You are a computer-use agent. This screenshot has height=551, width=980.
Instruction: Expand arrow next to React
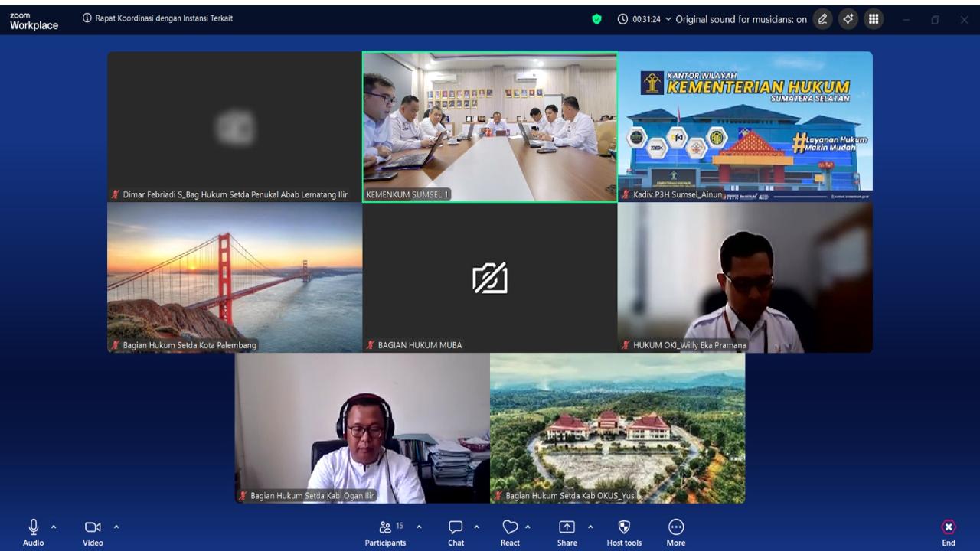[x=528, y=527]
